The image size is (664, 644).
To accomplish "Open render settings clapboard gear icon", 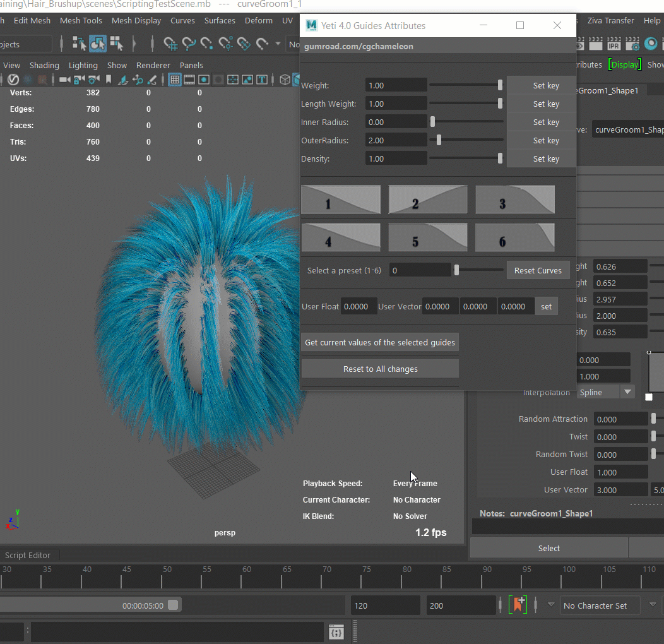I will tap(632, 44).
